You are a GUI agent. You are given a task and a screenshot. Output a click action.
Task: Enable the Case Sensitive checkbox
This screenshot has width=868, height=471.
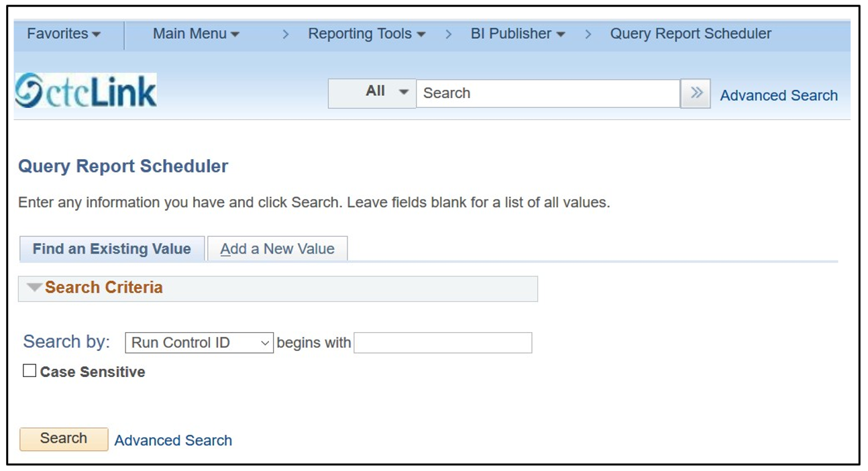[x=30, y=370]
